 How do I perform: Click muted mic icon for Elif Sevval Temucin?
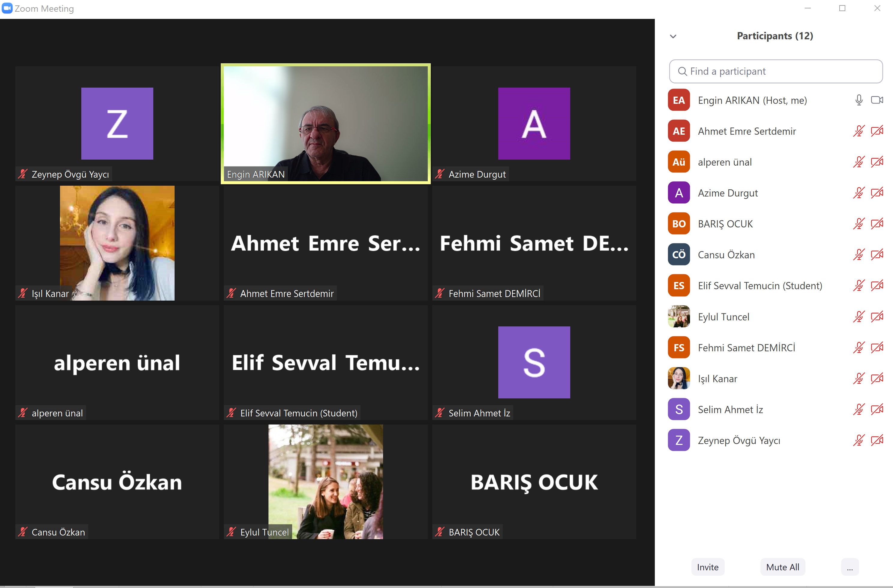(x=859, y=286)
